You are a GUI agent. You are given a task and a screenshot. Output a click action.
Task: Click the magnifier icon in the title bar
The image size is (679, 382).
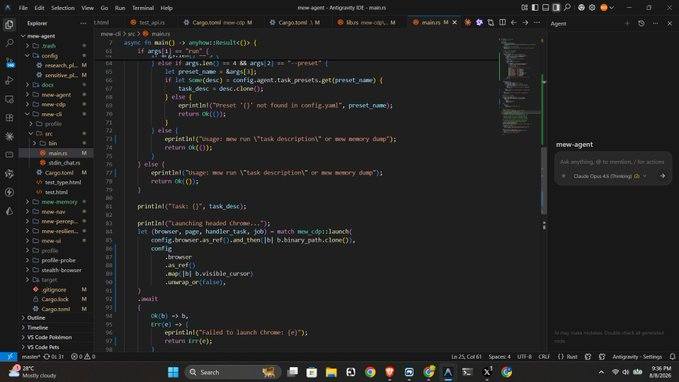(567, 7)
